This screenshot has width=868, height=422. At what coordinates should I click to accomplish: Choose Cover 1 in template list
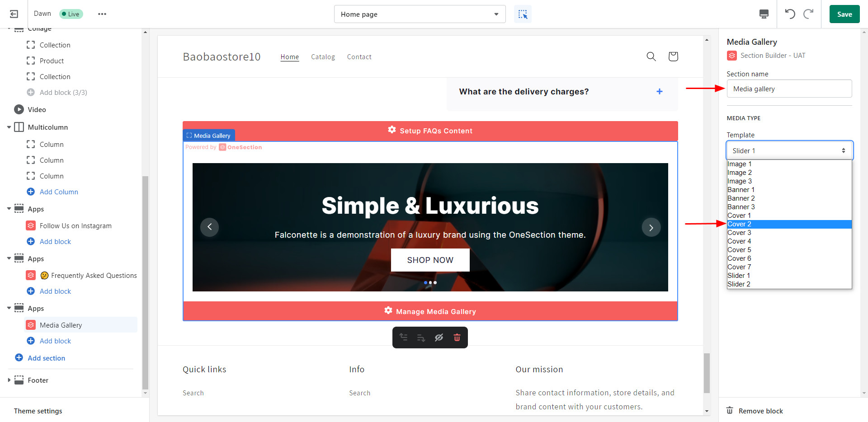pyautogui.click(x=789, y=216)
